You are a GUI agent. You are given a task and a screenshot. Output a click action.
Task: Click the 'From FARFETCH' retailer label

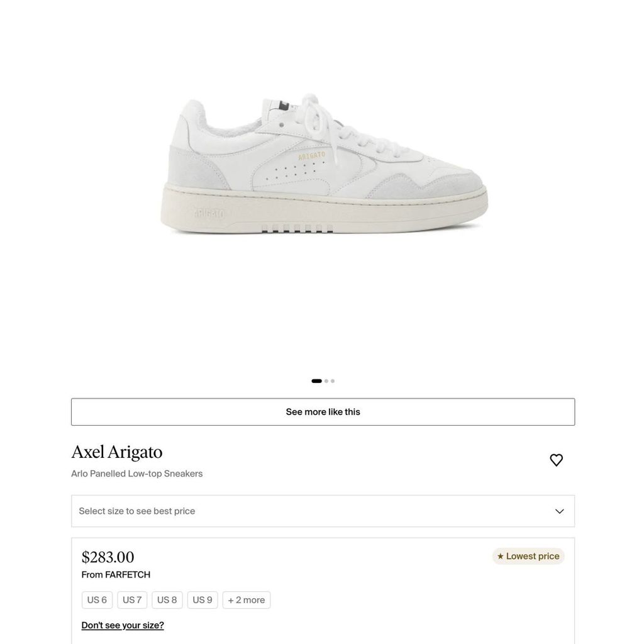[x=116, y=575]
